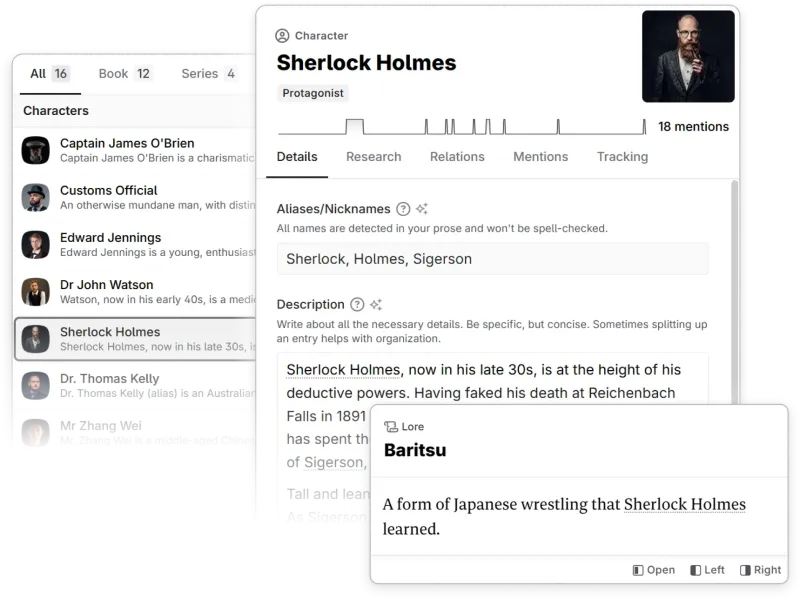Click AI sparkle icon next to Aliases/Nicknames
800x599 pixels.
pyautogui.click(x=422, y=209)
